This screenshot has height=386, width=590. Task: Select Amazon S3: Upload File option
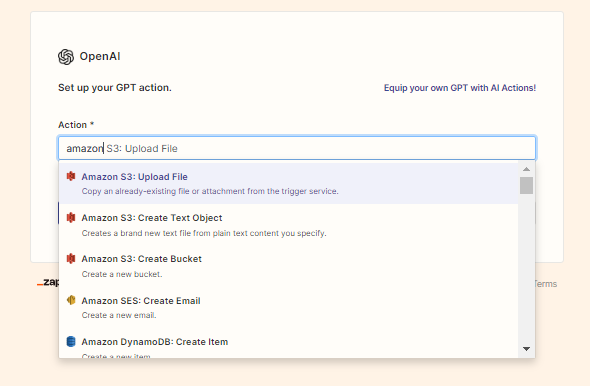[288, 184]
